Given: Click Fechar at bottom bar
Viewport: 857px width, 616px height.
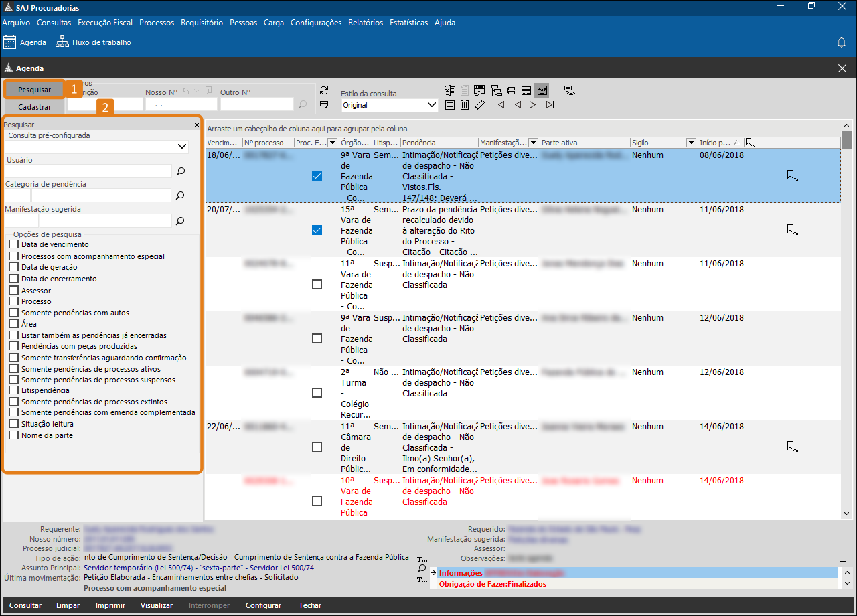Looking at the screenshot, I should 311,605.
